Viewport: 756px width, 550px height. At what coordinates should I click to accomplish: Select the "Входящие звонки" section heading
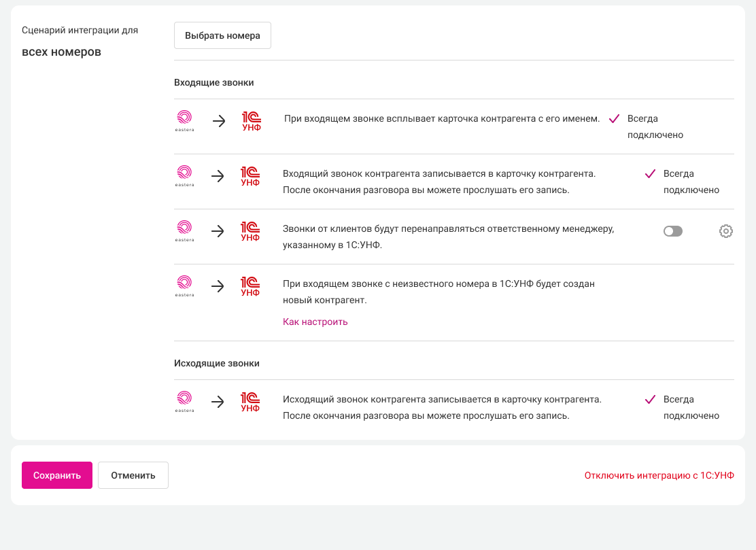213,82
